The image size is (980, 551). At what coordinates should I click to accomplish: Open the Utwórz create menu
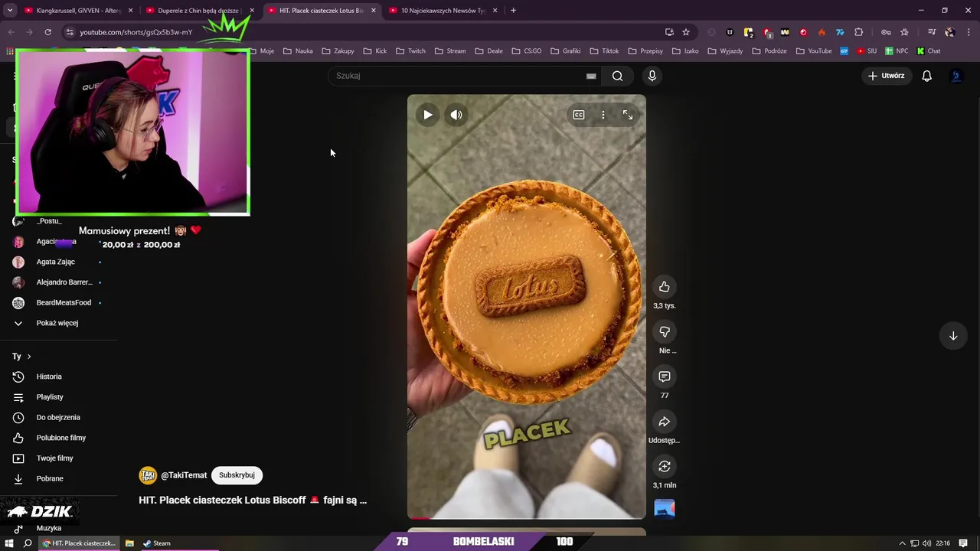coord(887,76)
